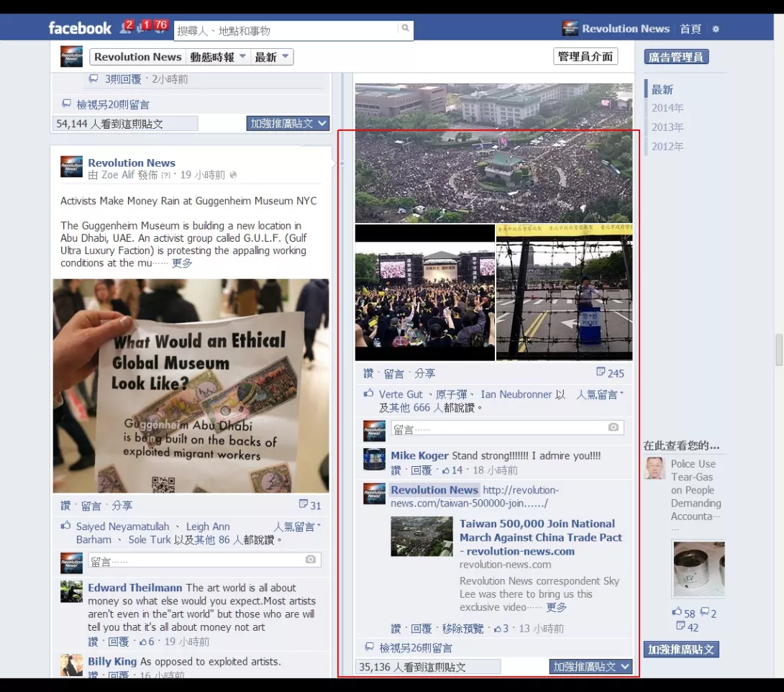Click the Revolution News profile icon in top bar
The width and height of the screenshot is (784, 692).
click(570, 29)
